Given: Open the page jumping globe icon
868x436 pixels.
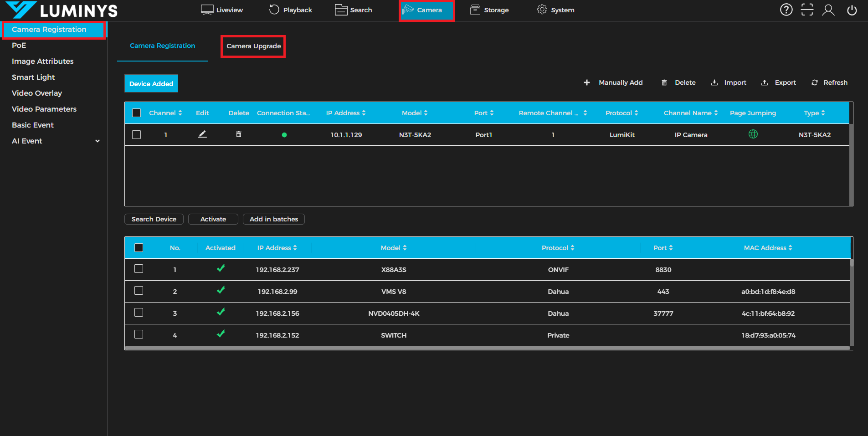Looking at the screenshot, I should [x=753, y=134].
